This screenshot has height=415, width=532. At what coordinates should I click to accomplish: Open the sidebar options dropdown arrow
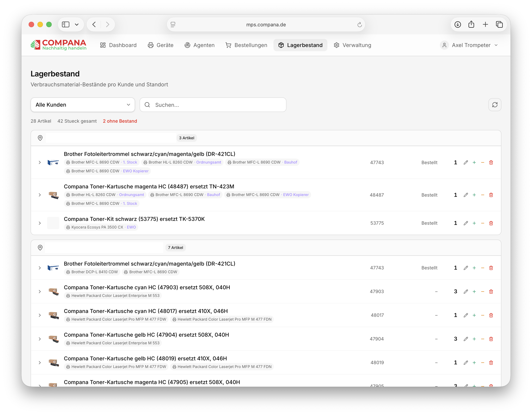77,25
